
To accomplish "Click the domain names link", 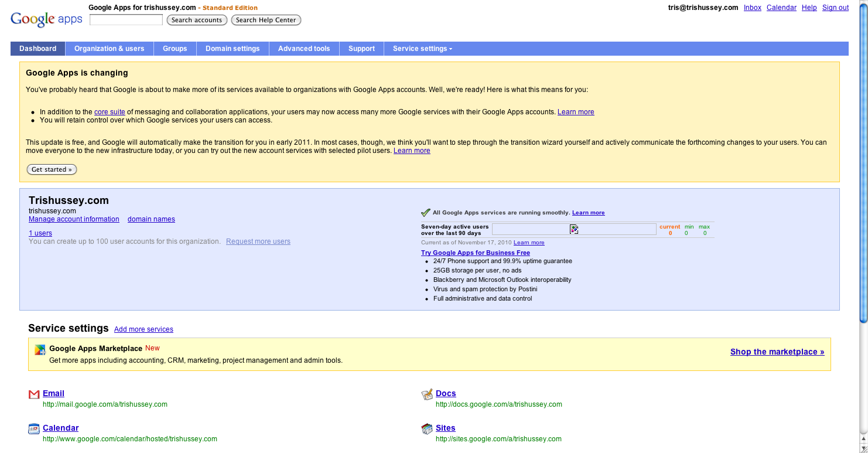I will click(151, 219).
